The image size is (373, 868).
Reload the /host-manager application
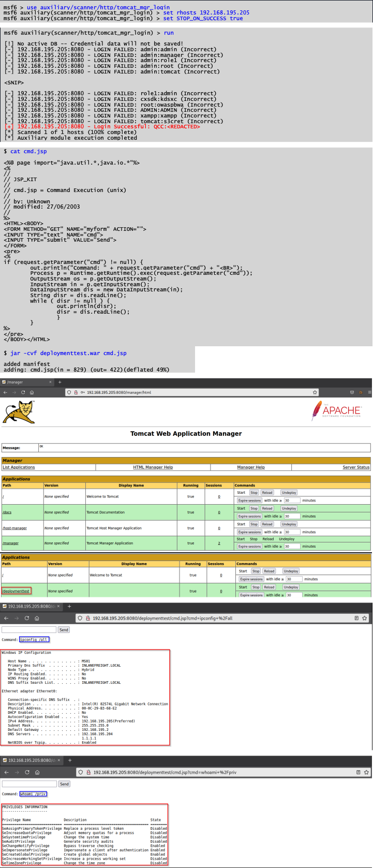pos(267,524)
